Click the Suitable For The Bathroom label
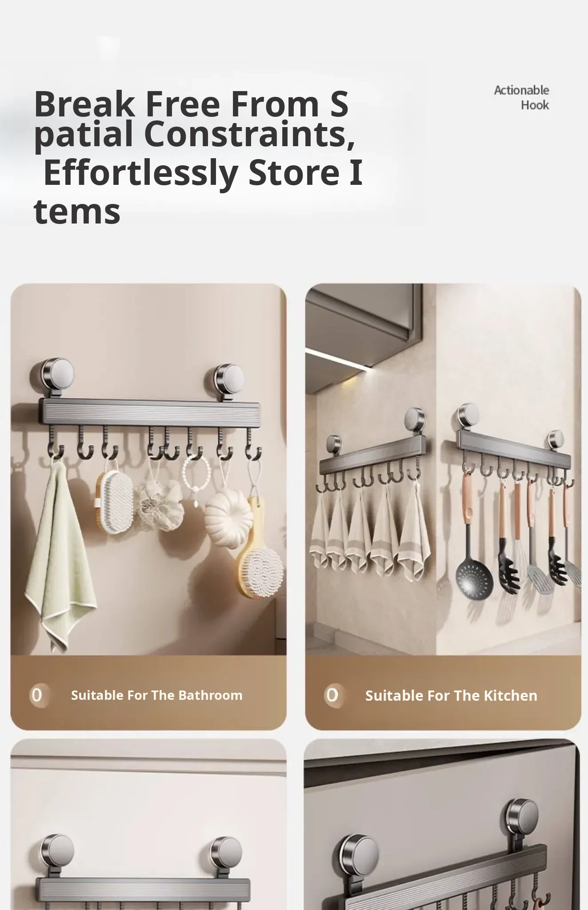588x910 pixels. pyautogui.click(x=157, y=695)
